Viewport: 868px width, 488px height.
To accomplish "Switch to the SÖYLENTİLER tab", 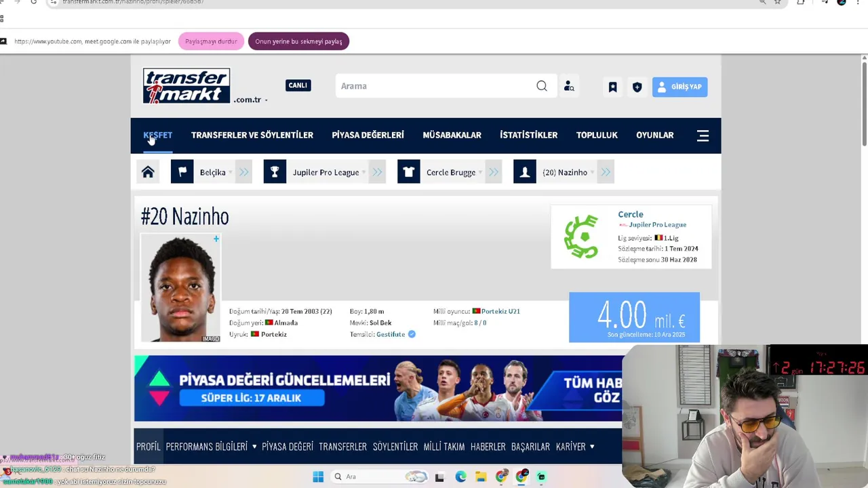I will (395, 447).
